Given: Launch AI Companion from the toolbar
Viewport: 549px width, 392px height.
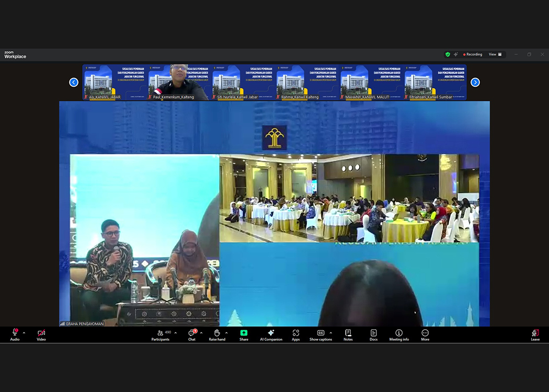Looking at the screenshot, I should [271, 335].
